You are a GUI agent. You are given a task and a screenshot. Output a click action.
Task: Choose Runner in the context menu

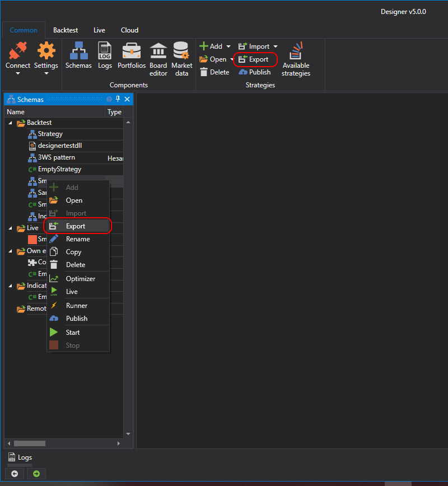[78, 306]
